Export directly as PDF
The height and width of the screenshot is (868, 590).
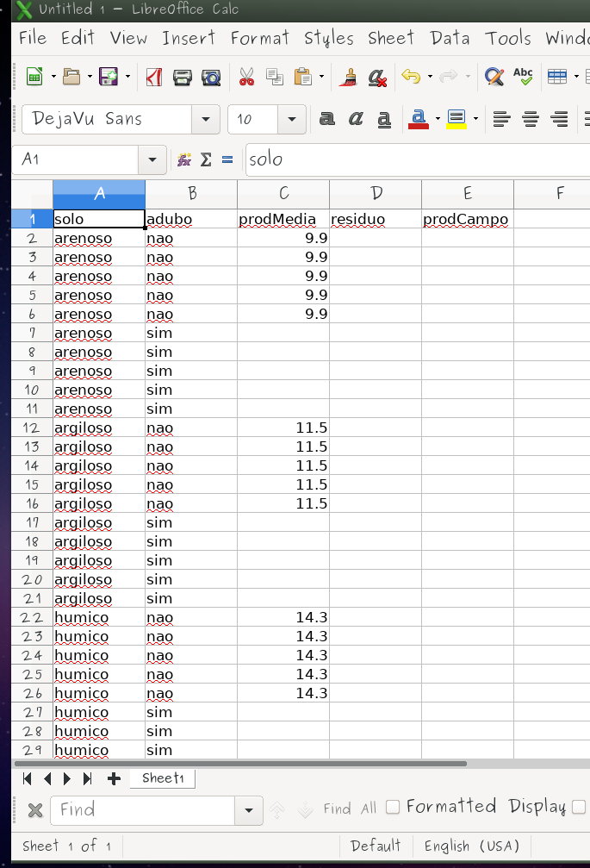[153, 78]
